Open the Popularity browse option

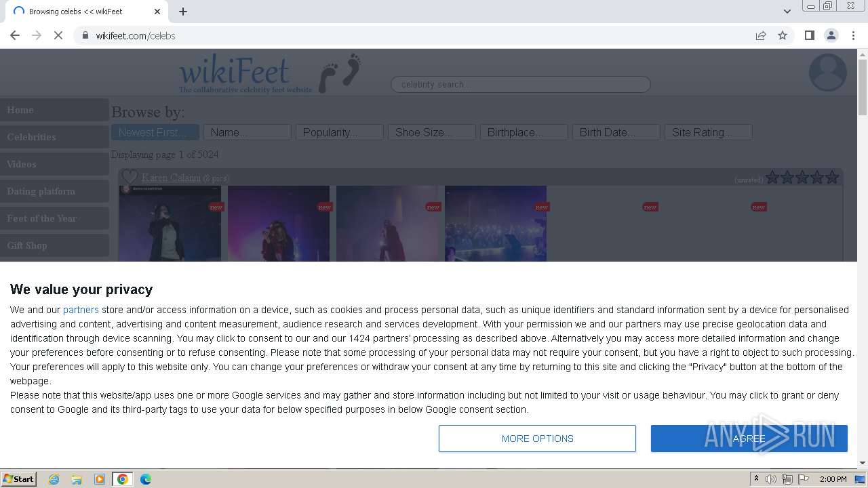(340, 132)
